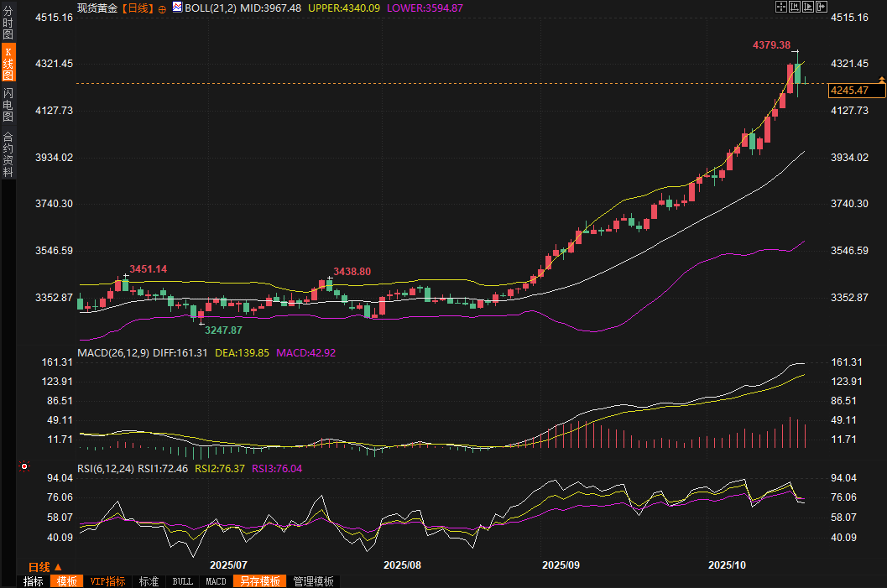This screenshot has height=588, width=887.
Task: Click the chart playback icon
Action: pos(809,8)
